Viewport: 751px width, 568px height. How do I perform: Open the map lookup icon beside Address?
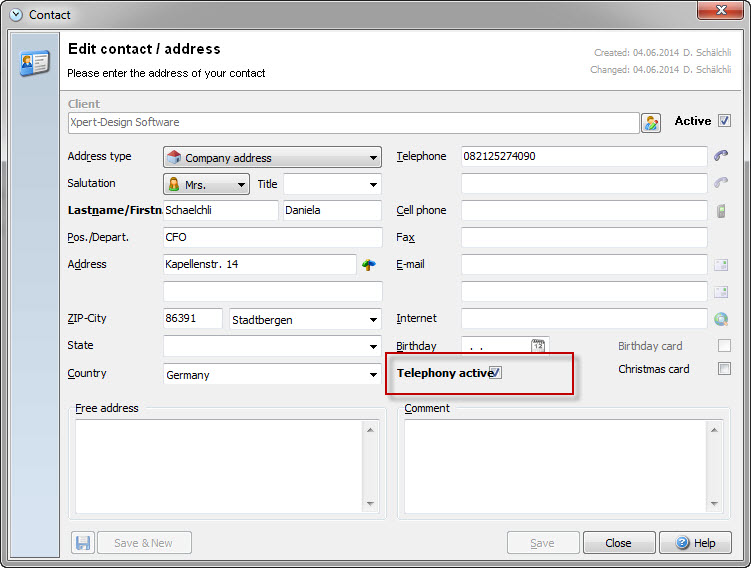coord(369,264)
